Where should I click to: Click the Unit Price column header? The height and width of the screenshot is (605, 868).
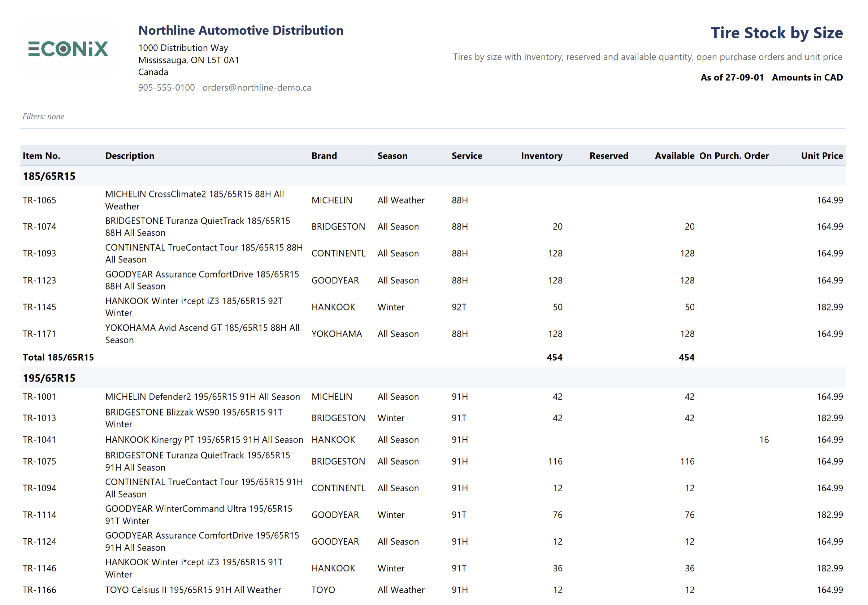pyautogui.click(x=822, y=156)
